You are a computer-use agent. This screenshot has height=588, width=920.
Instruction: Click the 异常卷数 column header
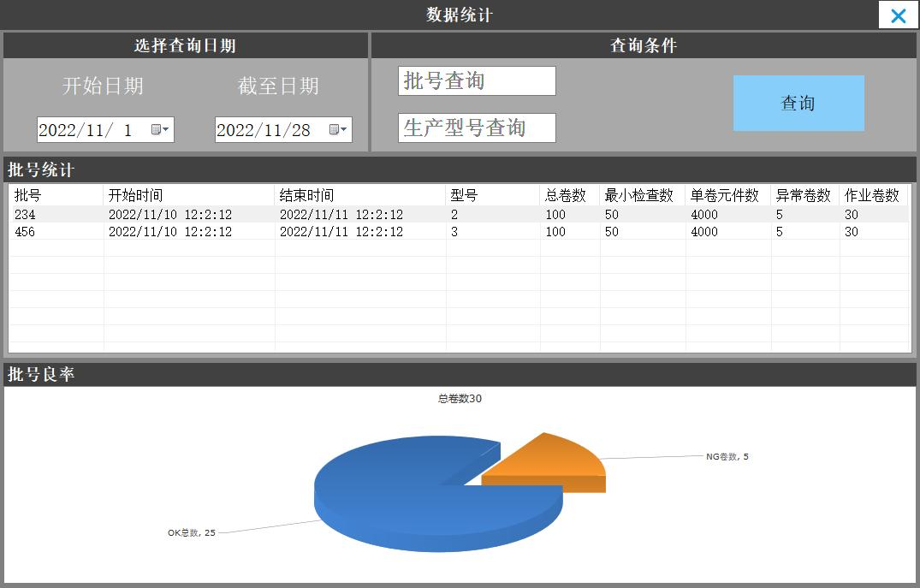pos(805,195)
